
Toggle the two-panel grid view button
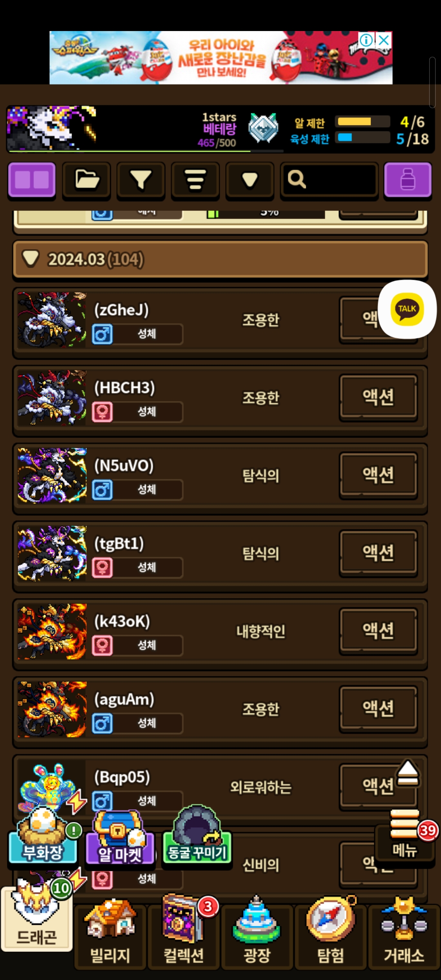pos(32,180)
